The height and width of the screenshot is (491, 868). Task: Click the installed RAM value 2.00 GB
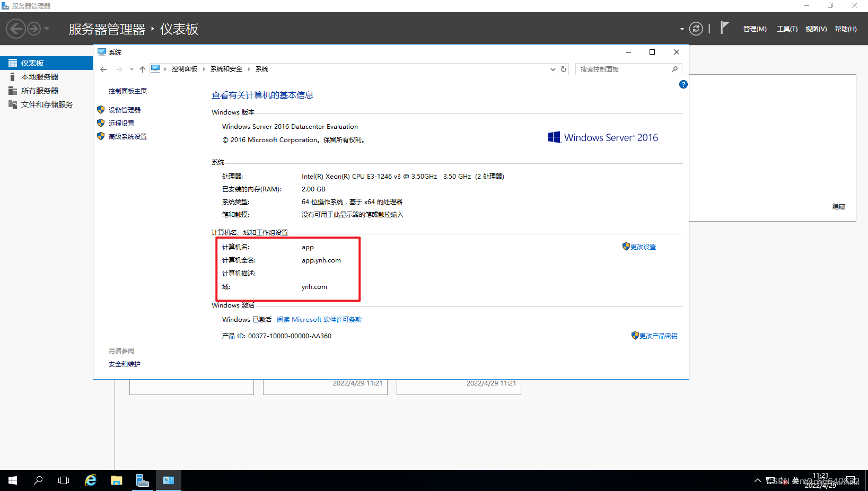tap(313, 189)
